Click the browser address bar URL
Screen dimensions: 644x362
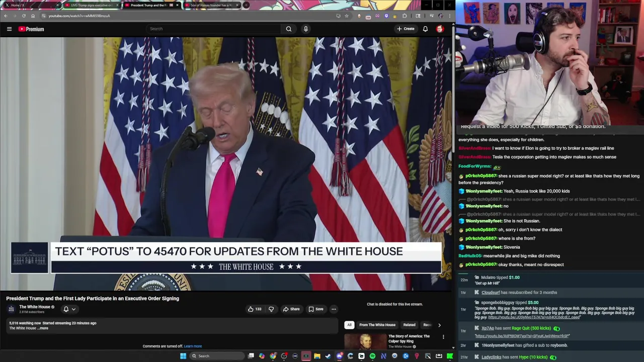(x=79, y=16)
